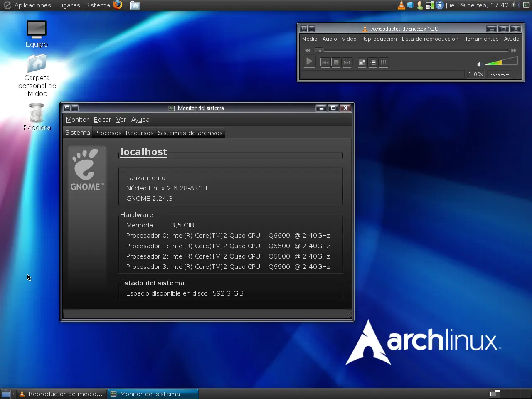Open the Reproducción menu in VLC

(379, 39)
